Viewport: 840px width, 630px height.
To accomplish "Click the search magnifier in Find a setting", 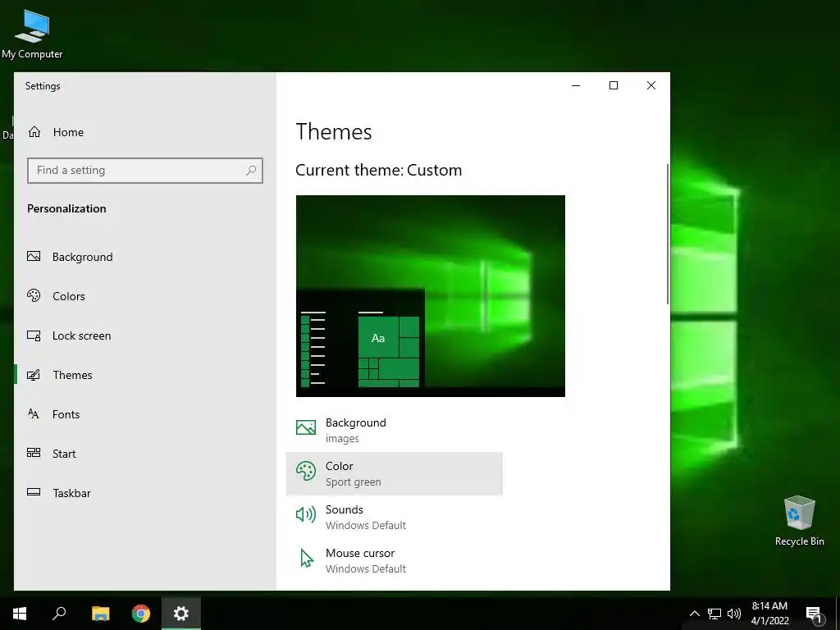I will pos(251,171).
